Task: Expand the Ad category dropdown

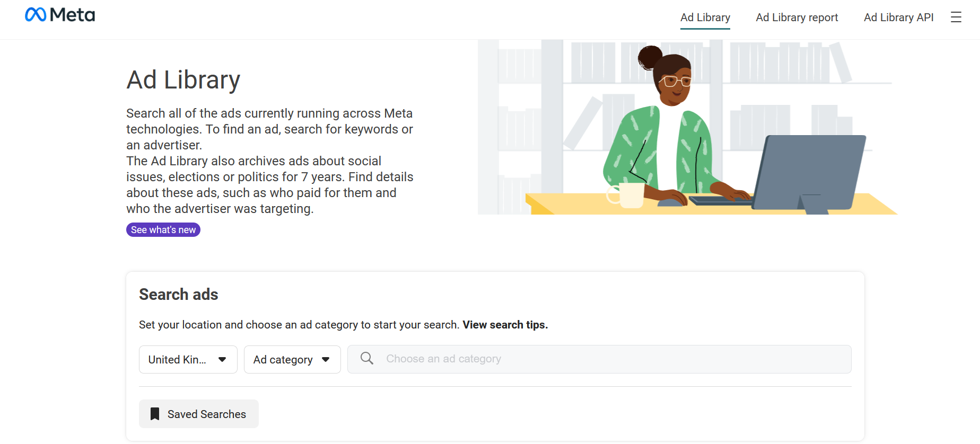Action: point(292,360)
